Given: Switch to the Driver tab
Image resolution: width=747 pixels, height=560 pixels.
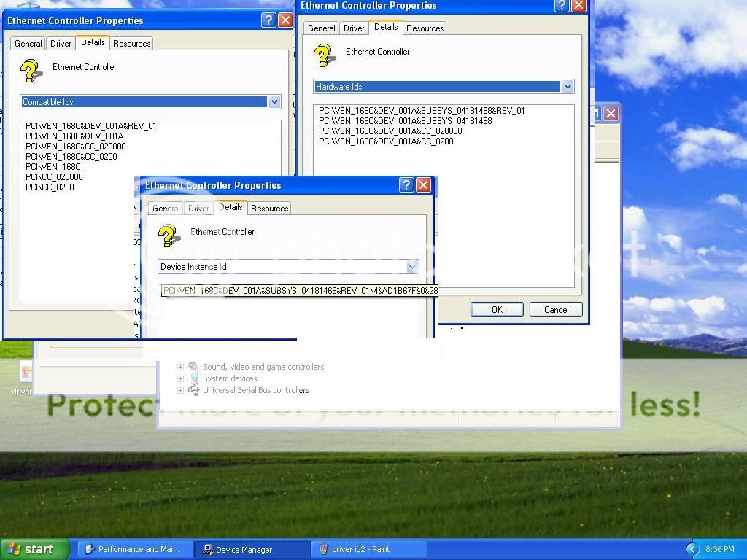Looking at the screenshot, I should (198, 208).
